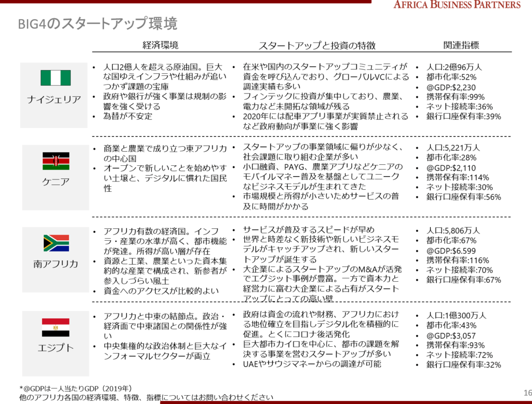Select the slide title 'BIG4のスタートアップ環境'
Image resolution: width=532 pixels, height=404 pixels.
98,24
